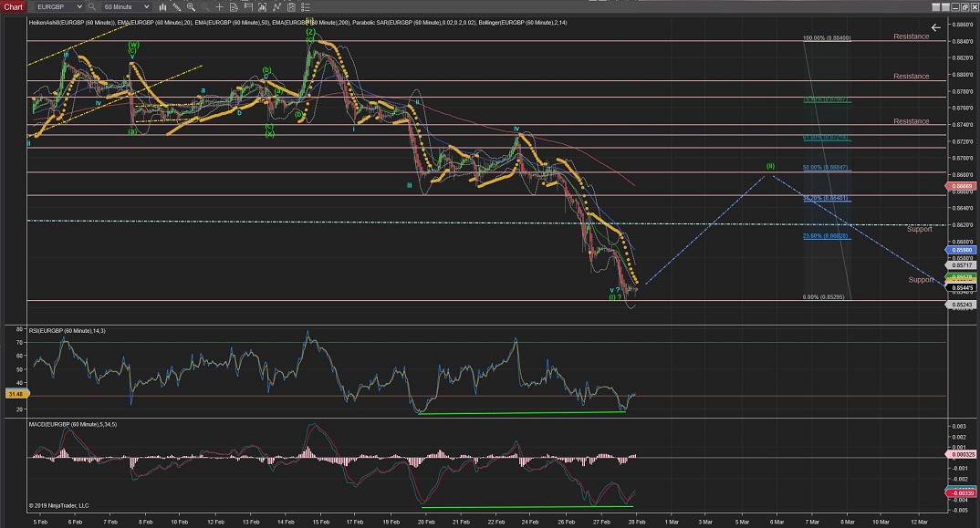Open the Indicators icon in toolbar
Screen dimensions: 980x528
276,6
